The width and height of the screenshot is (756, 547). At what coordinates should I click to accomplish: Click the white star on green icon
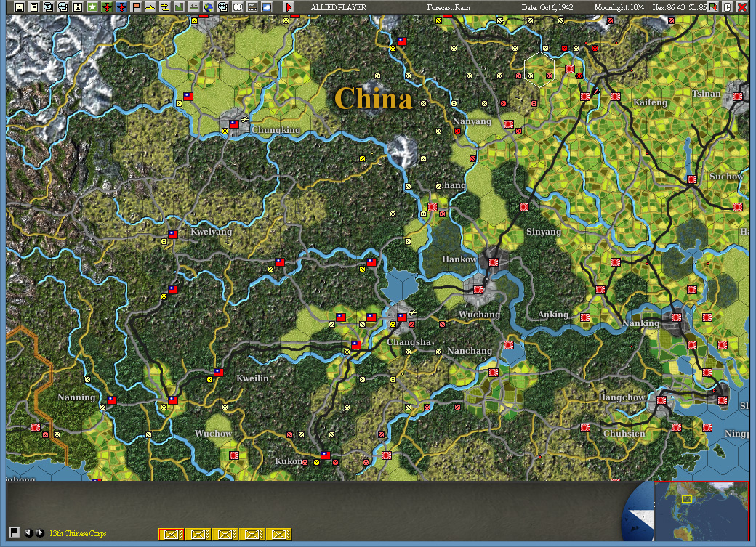pyautogui.click(x=92, y=7)
